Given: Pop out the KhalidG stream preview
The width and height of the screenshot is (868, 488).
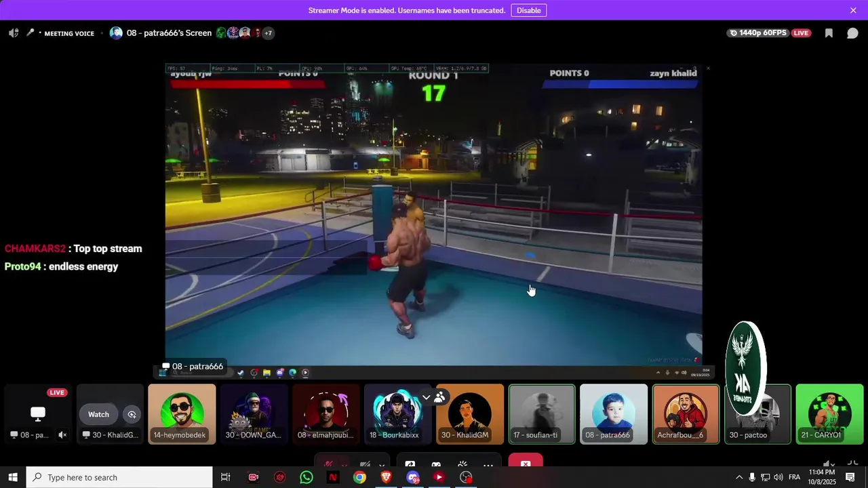Looking at the screenshot, I should point(132,414).
